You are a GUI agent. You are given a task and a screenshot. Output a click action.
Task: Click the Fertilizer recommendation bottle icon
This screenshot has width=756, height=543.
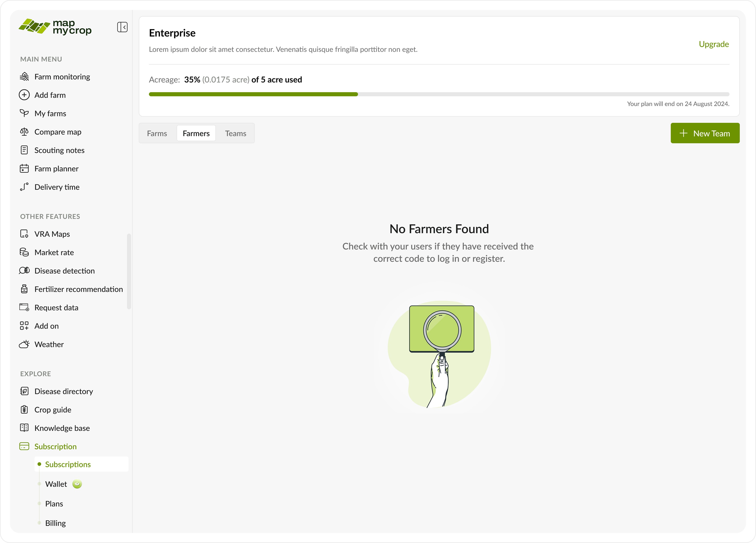24,289
